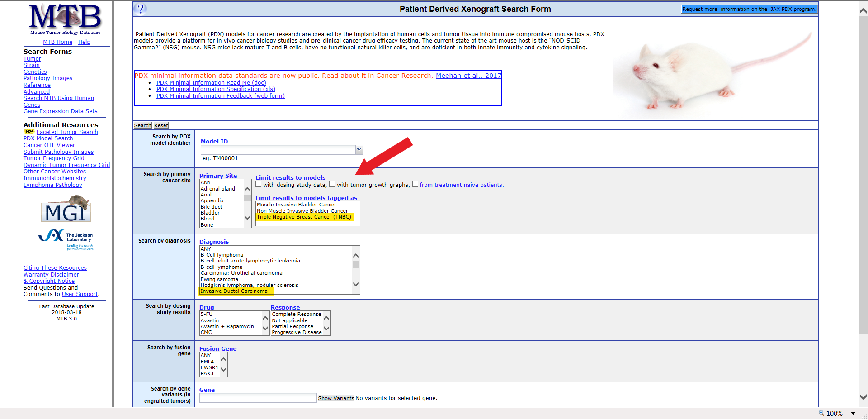
Task: Expand the Model ID dropdown arrow
Action: (x=359, y=150)
